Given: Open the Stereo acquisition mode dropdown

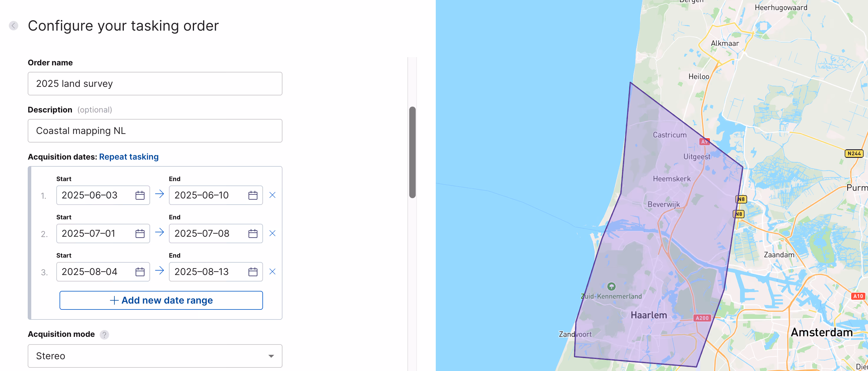Looking at the screenshot, I should pyautogui.click(x=155, y=356).
